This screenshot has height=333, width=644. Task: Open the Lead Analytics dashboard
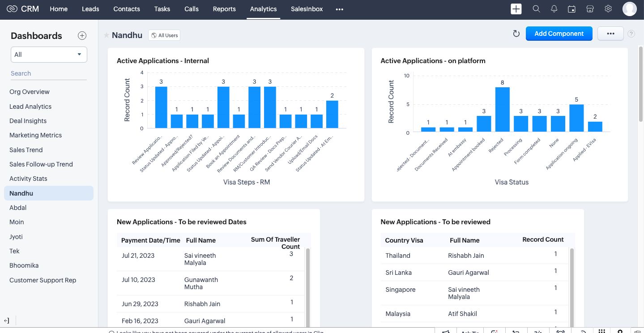click(30, 107)
